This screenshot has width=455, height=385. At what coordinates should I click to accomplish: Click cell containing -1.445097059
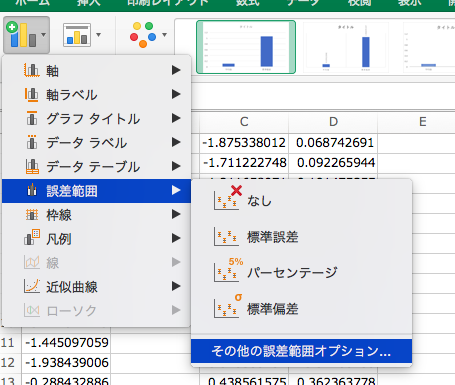pos(66,343)
